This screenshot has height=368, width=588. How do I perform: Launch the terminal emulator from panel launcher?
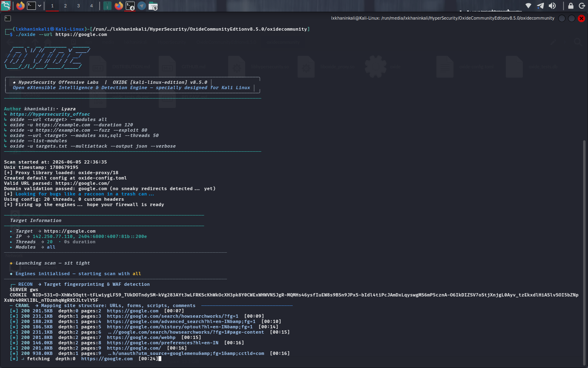[31, 6]
